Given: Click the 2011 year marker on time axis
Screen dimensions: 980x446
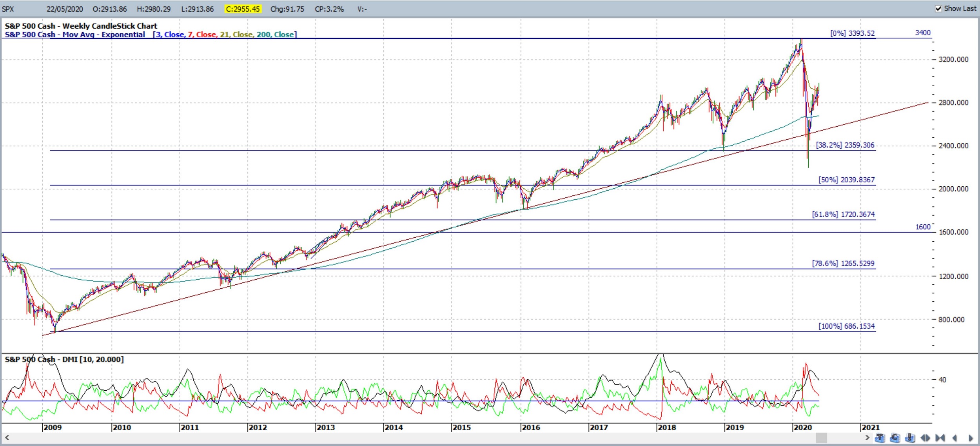Looking at the screenshot, I should pyautogui.click(x=190, y=427).
